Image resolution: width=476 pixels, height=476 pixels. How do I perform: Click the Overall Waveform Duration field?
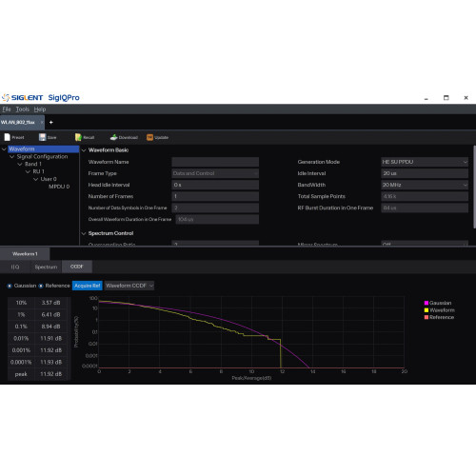[217, 219]
